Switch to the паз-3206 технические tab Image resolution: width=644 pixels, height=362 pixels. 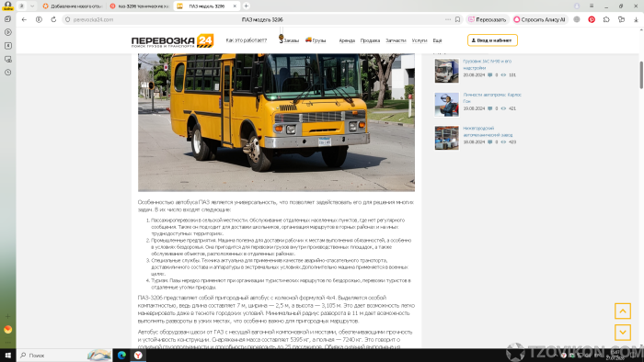[x=140, y=6]
